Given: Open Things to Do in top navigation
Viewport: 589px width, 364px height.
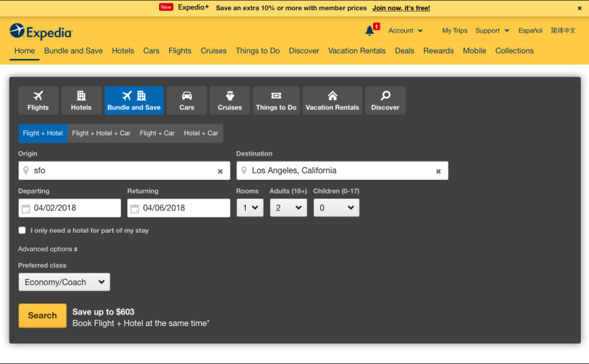Looking at the screenshot, I should click(x=258, y=51).
